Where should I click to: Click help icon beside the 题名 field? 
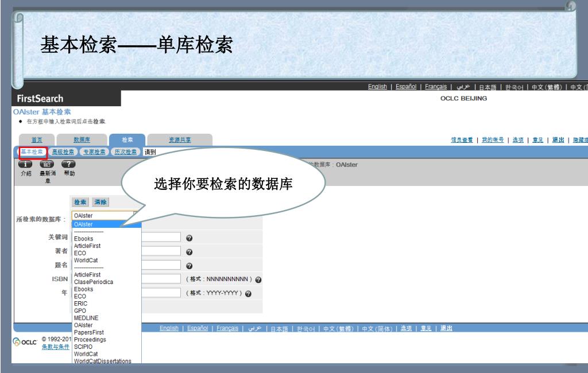[189, 266]
